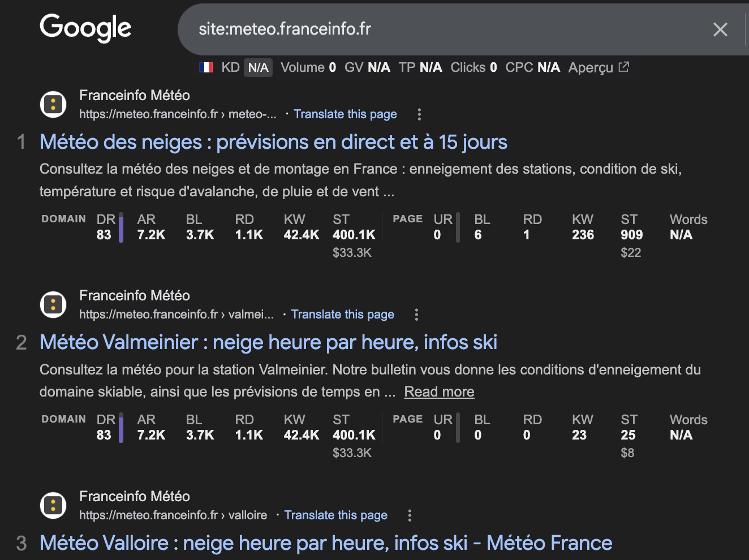Screen dimensions: 749x560
Task: Click Read more on the Valmeinier snippet
Action: (439, 391)
